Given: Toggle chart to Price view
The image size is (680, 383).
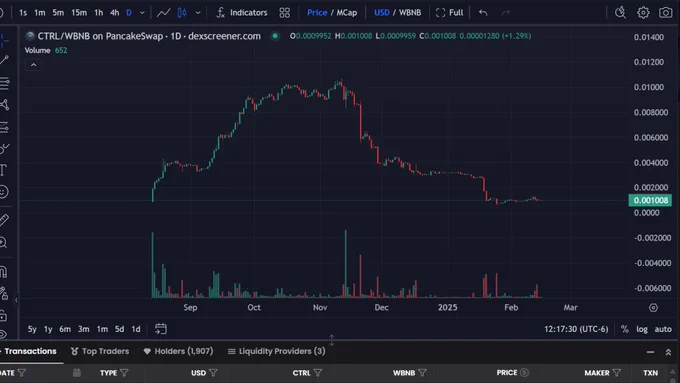Looking at the screenshot, I should click(317, 13).
